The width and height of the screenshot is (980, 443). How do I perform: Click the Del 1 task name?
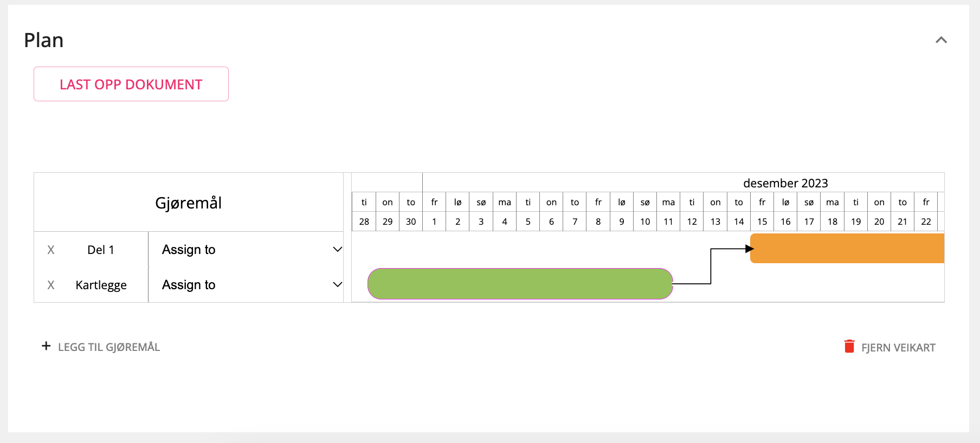point(101,250)
